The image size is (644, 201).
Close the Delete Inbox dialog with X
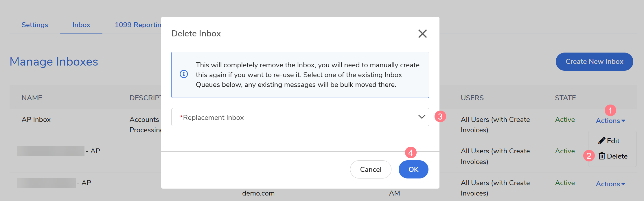pos(422,33)
